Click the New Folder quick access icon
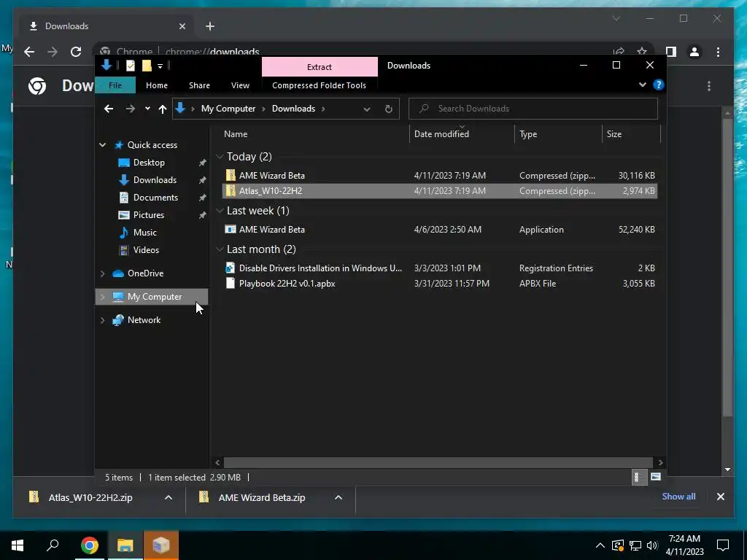 point(147,66)
